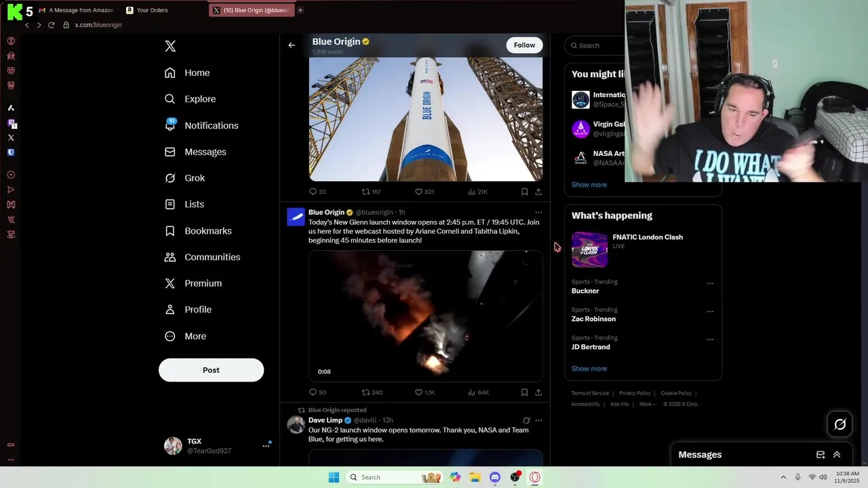Share the launch window post
Viewport: 868px width, 488px height.
click(538, 392)
